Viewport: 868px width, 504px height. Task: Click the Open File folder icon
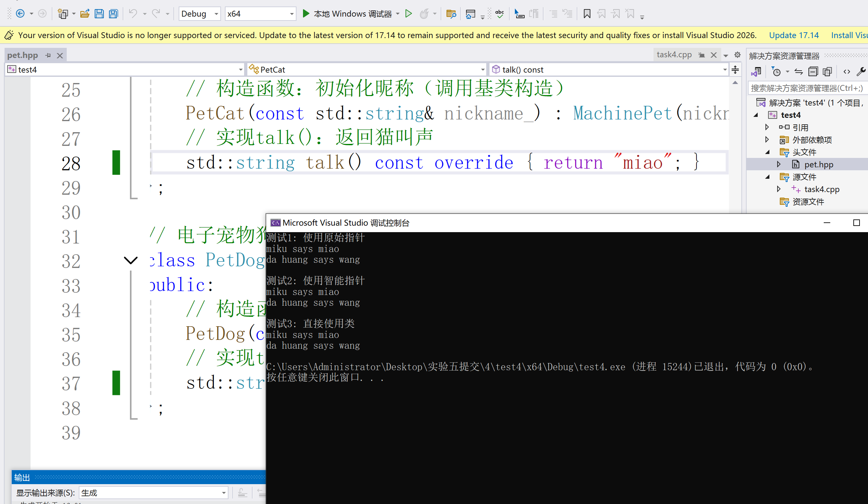pos(85,14)
